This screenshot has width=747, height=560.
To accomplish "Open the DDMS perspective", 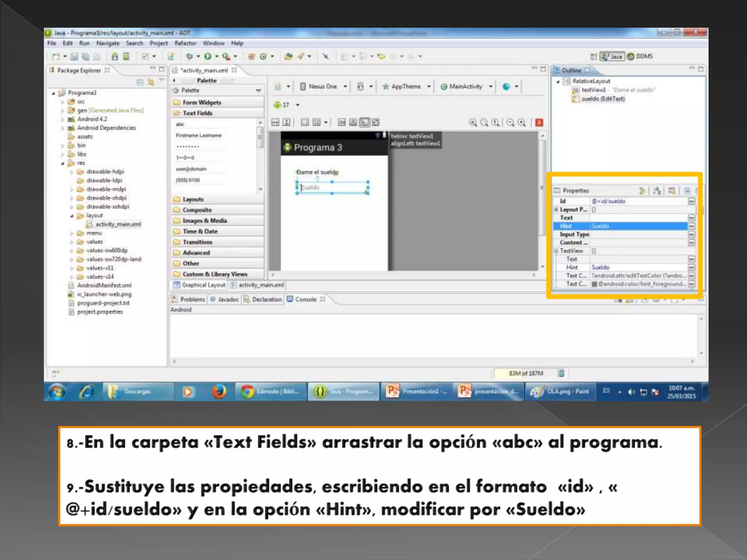I will (640, 57).
